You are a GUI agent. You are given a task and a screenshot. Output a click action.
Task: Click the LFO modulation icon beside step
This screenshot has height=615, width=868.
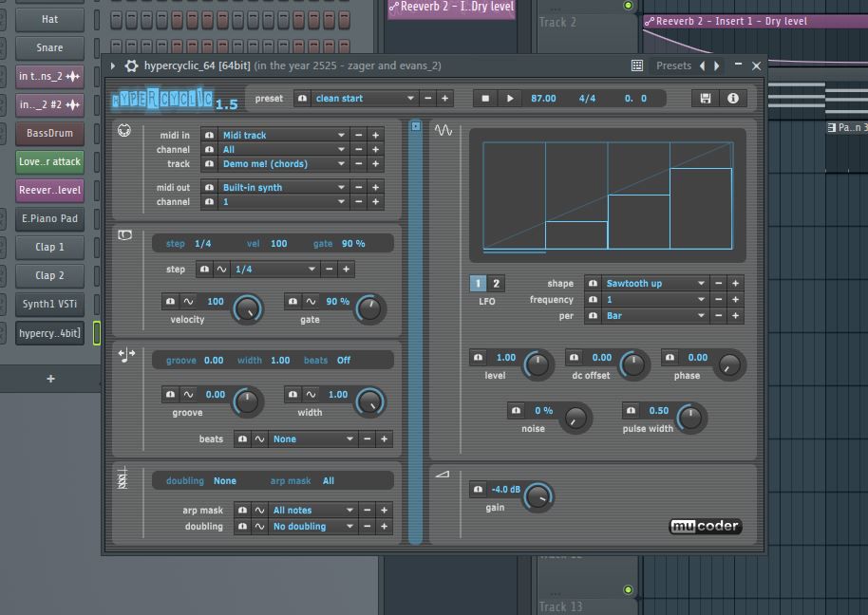(221, 270)
